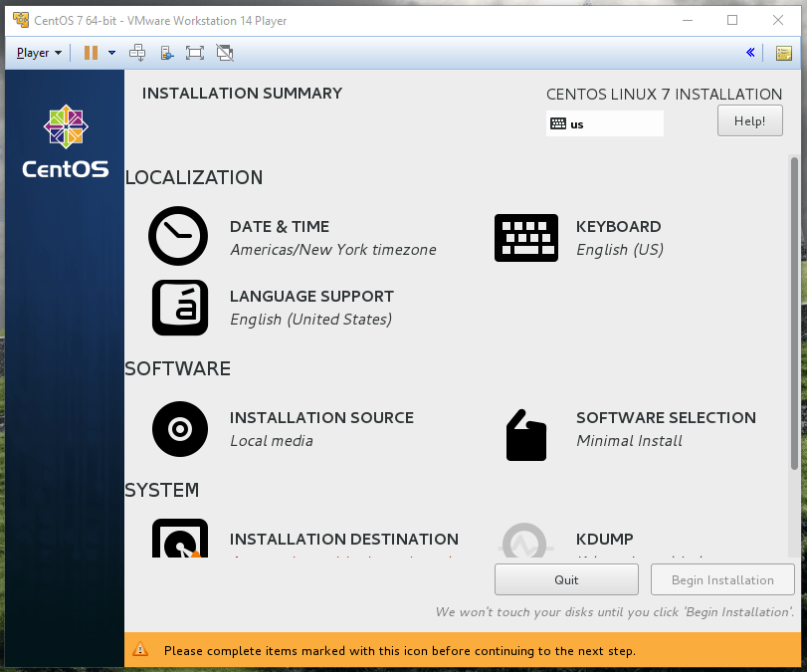Viewport: 807px width, 672px height.
Task: Open Installation Destination label
Action: (x=344, y=540)
